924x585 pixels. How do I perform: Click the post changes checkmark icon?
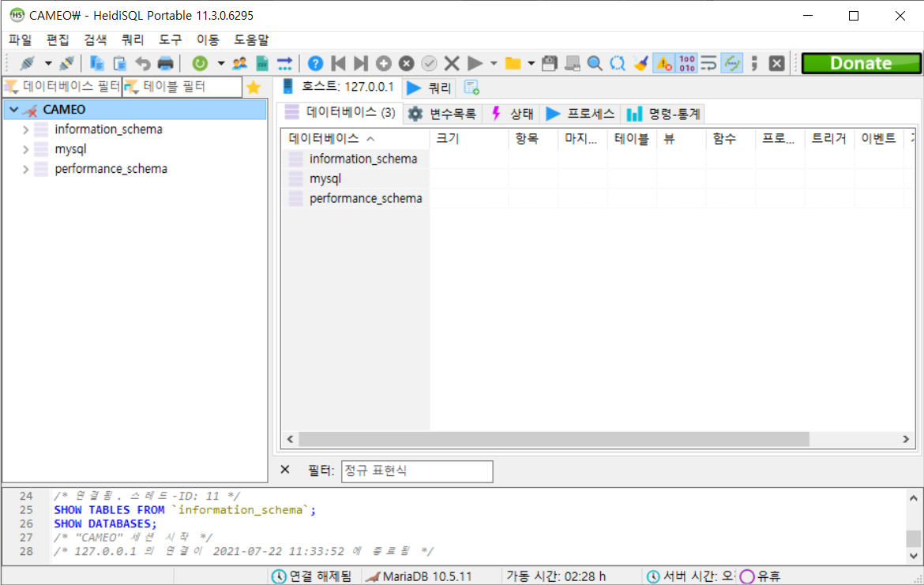[429, 63]
